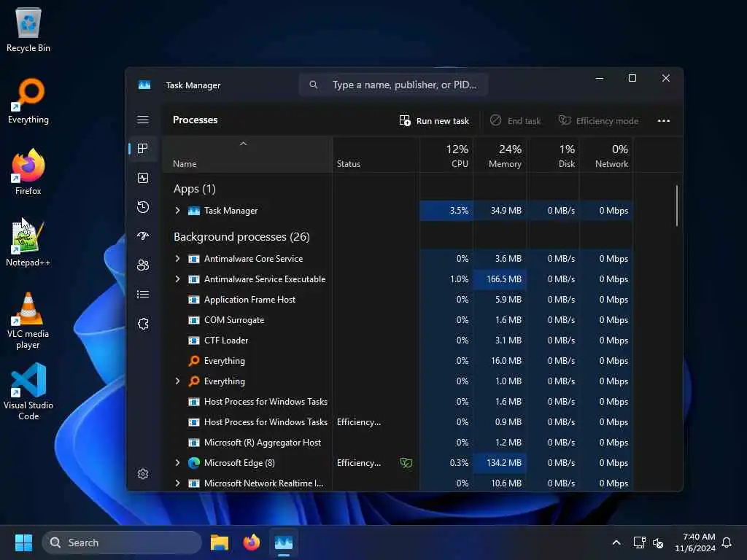This screenshot has height=560, width=747.
Task: Click the 134.2 MB memory cell
Action: point(500,463)
